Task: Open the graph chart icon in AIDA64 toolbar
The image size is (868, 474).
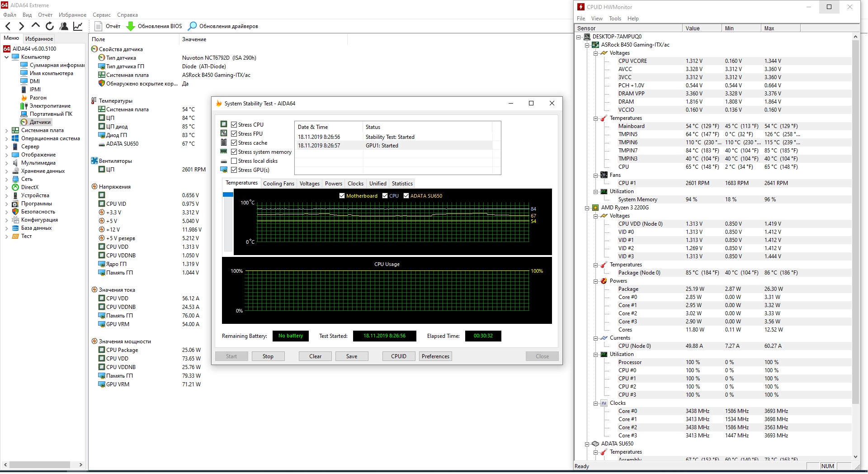Action: pyautogui.click(x=78, y=26)
